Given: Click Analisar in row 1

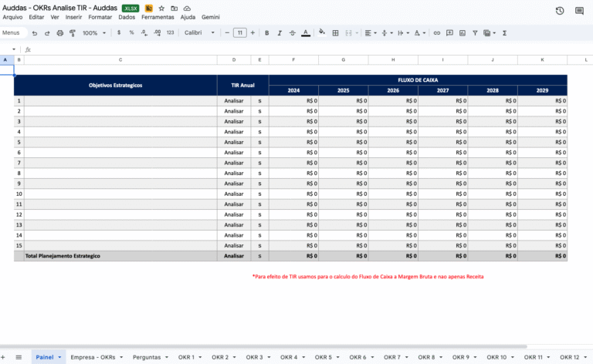Looking at the screenshot, I should pyautogui.click(x=233, y=100).
